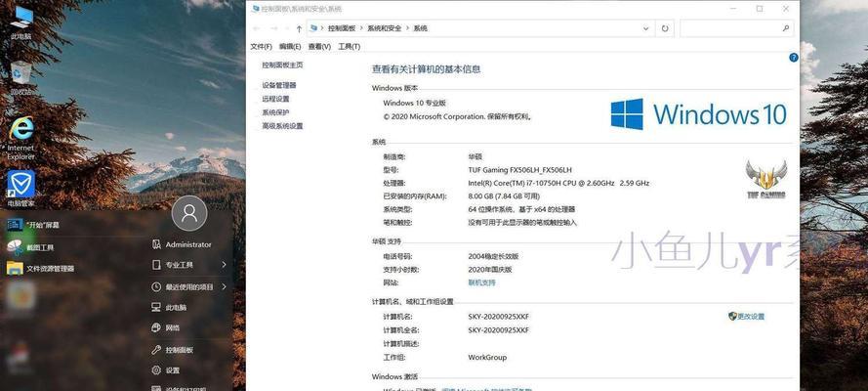This screenshot has width=868, height=391.
Task: Open the 工具(T) menu
Action: tap(350, 47)
